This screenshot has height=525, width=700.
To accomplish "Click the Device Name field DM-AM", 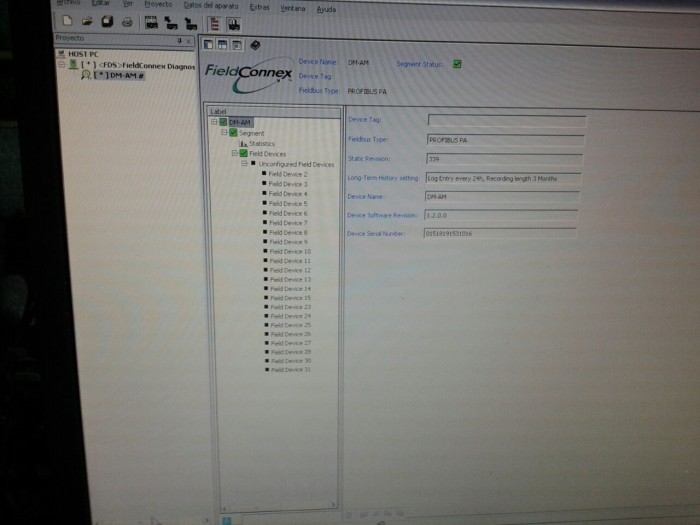I will [502, 196].
